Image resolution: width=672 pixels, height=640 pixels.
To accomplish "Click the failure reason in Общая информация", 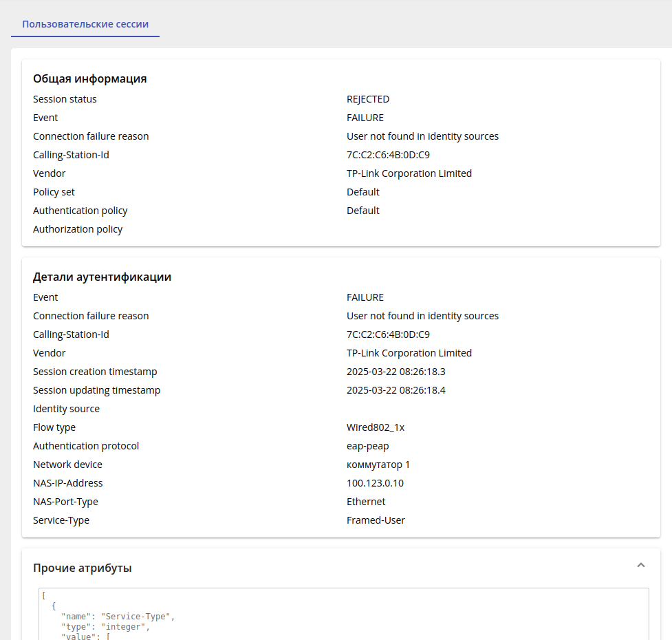I will pyautogui.click(x=422, y=136).
